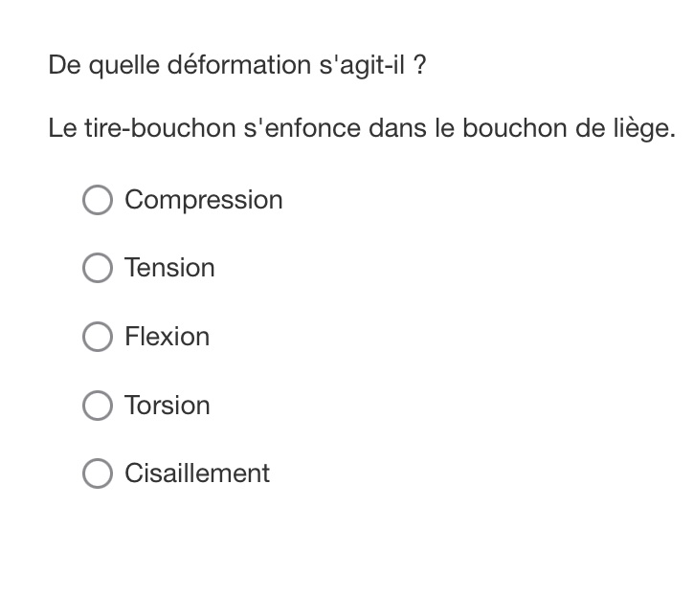The height and width of the screenshot is (616, 694).
Task: Click the question 'De quelle déformation s'agit-il ?'
Action: (x=237, y=66)
